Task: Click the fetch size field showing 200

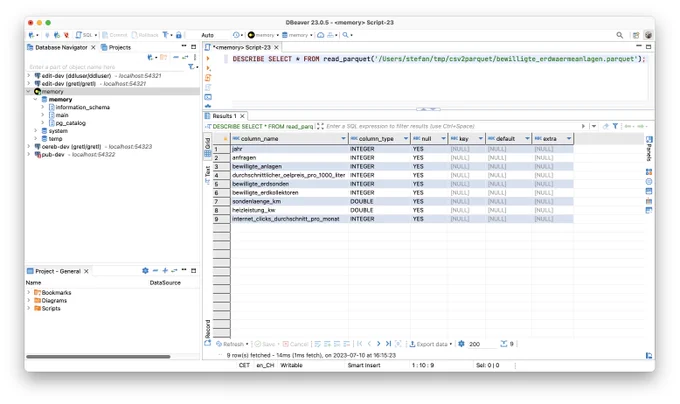Action: click(481, 344)
